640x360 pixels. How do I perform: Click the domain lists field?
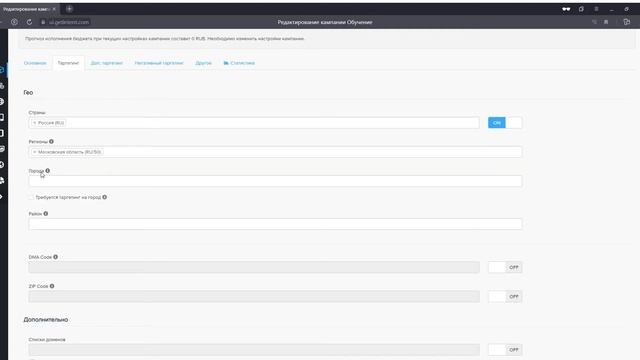pyautogui.click(x=254, y=350)
